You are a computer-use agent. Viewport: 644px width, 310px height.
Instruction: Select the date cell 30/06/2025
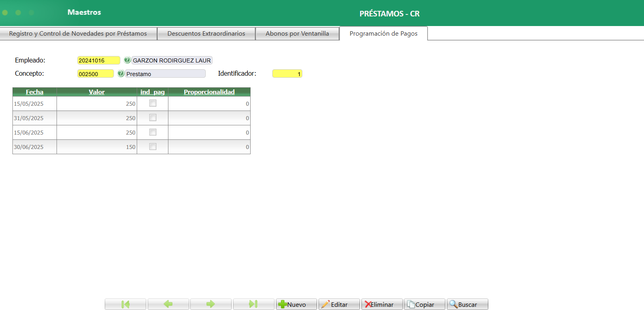[35, 147]
